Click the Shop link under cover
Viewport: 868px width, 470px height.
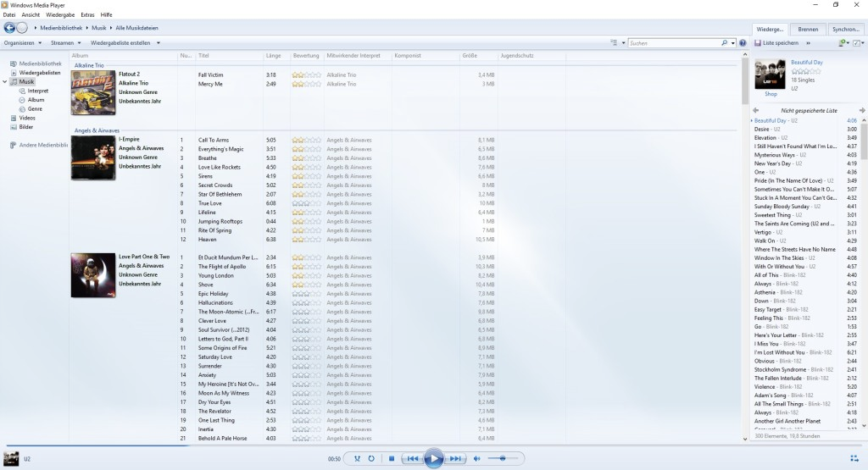pos(771,94)
